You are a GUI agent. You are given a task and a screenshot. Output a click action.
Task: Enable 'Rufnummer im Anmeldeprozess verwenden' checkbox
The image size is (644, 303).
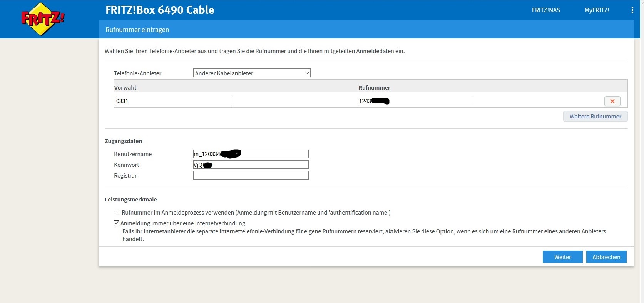(x=116, y=213)
